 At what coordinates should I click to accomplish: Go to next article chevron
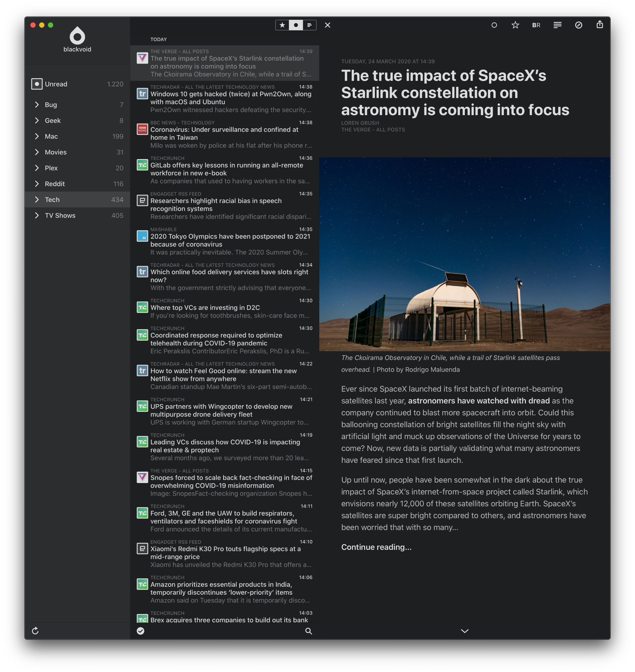click(465, 631)
